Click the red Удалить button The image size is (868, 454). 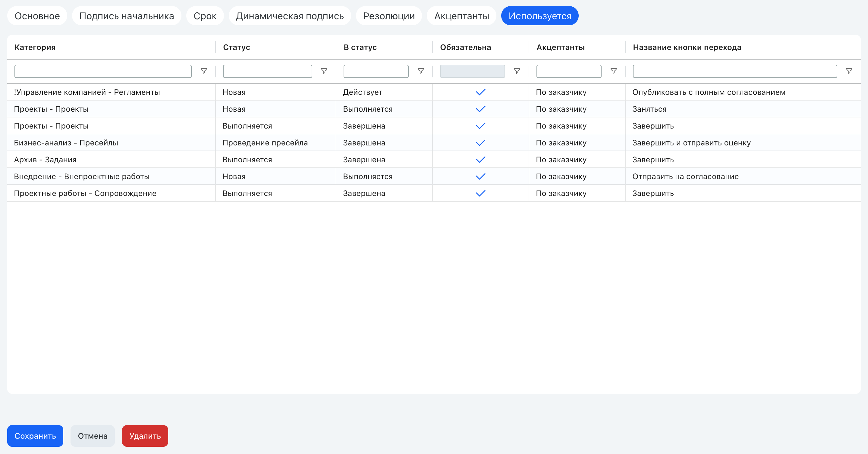click(x=145, y=436)
